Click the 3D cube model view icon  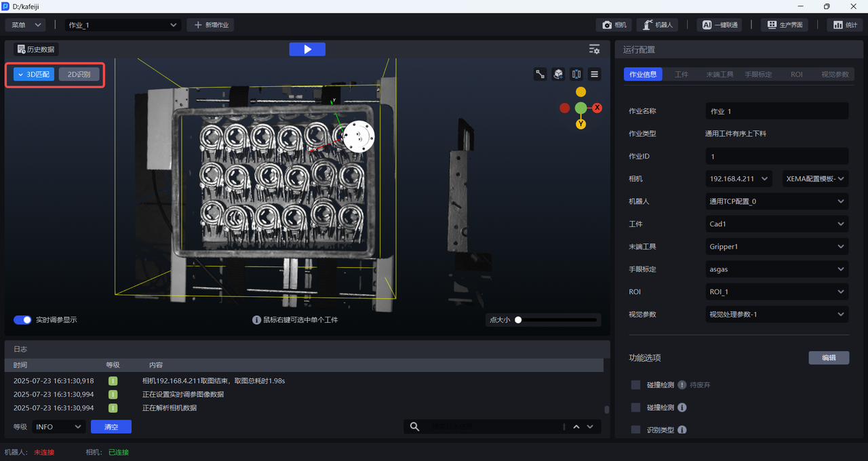(558, 75)
